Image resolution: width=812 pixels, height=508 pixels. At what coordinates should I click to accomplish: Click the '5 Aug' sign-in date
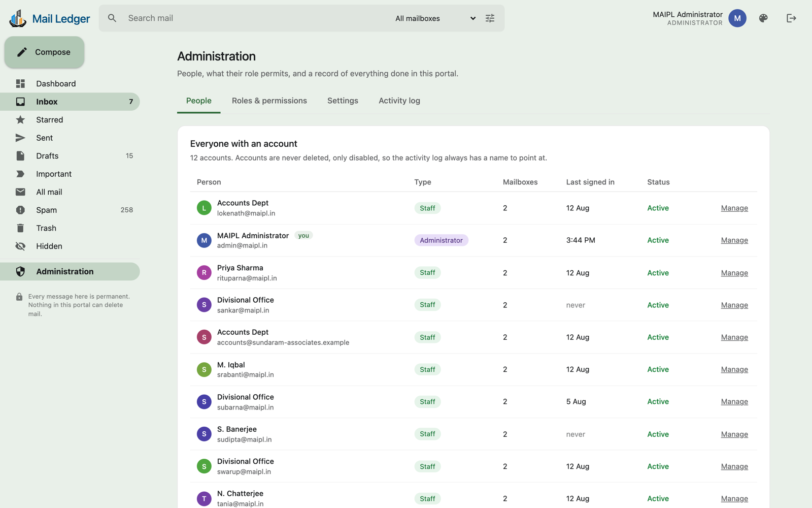coord(576,401)
